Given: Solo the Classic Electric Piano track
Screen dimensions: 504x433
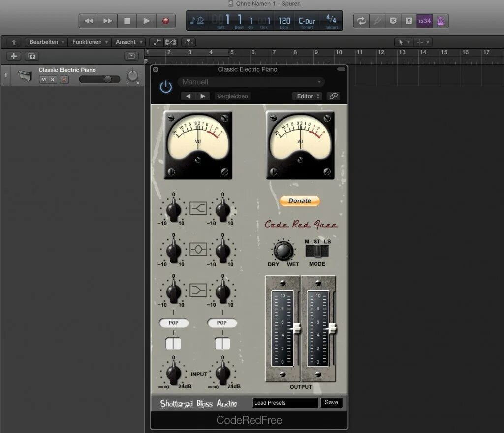Looking at the screenshot, I should [52, 79].
